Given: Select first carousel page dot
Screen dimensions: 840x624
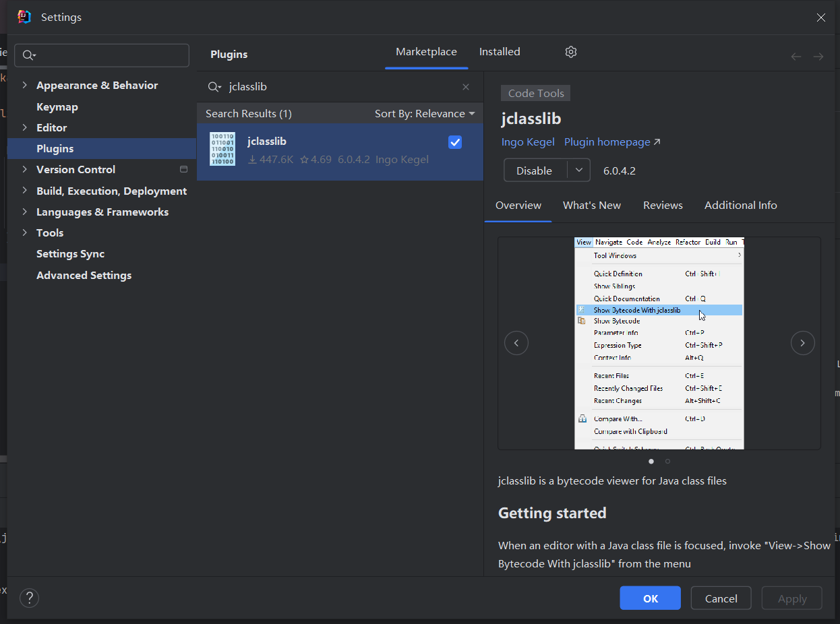Looking at the screenshot, I should [651, 462].
